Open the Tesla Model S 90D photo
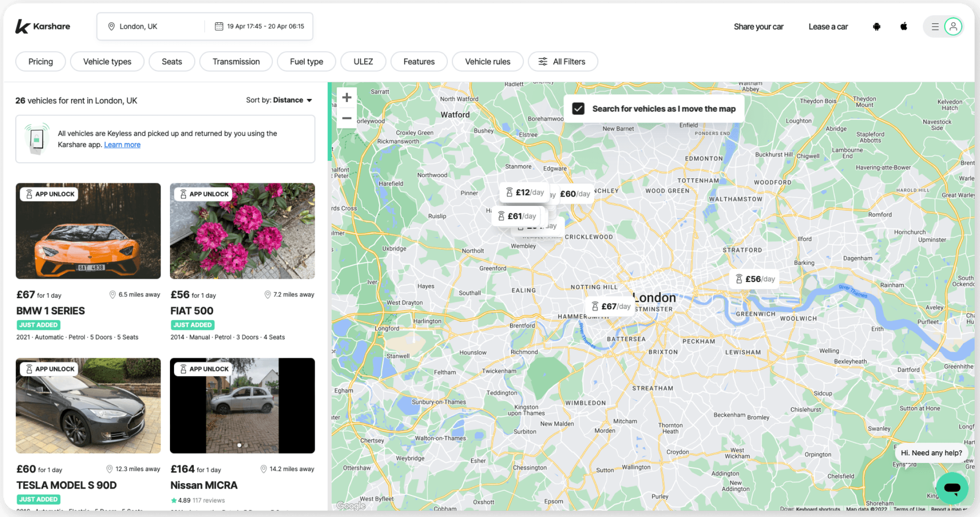The image size is (980, 517). coord(88,405)
